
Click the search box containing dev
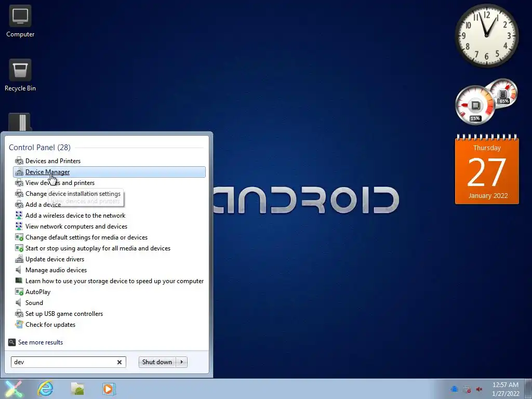point(68,362)
